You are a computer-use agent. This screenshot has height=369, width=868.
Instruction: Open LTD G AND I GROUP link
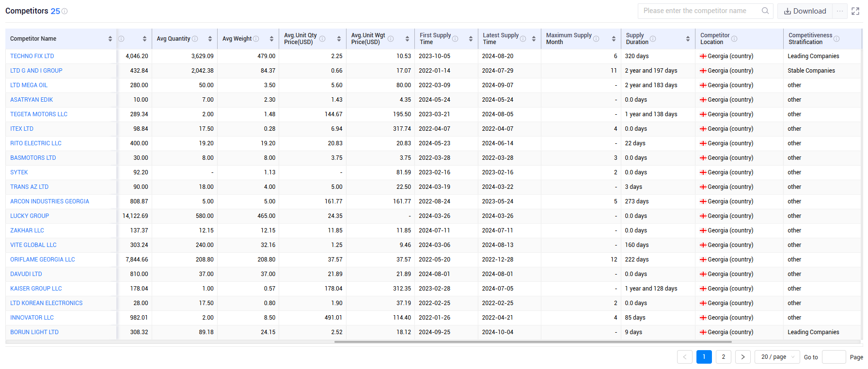pyautogui.click(x=36, y=71)
